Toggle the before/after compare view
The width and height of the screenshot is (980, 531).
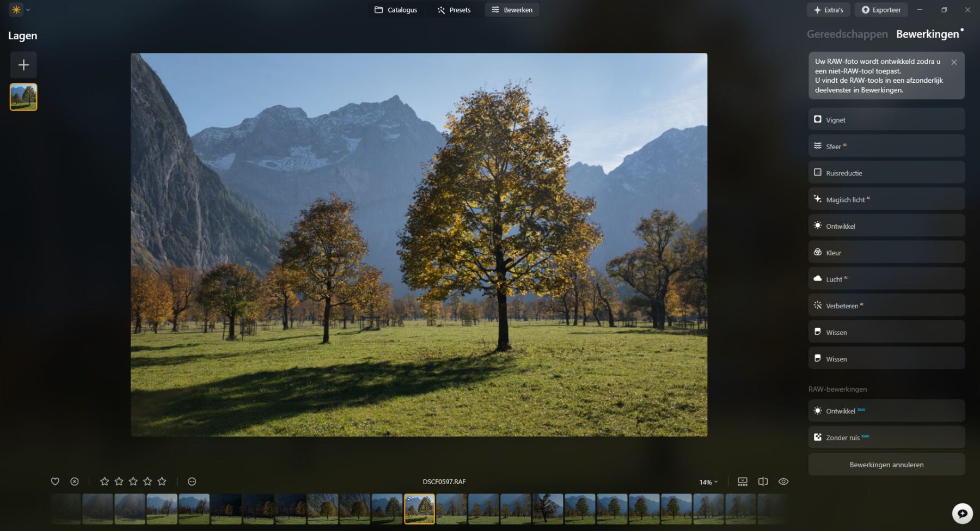coord(763,481)
